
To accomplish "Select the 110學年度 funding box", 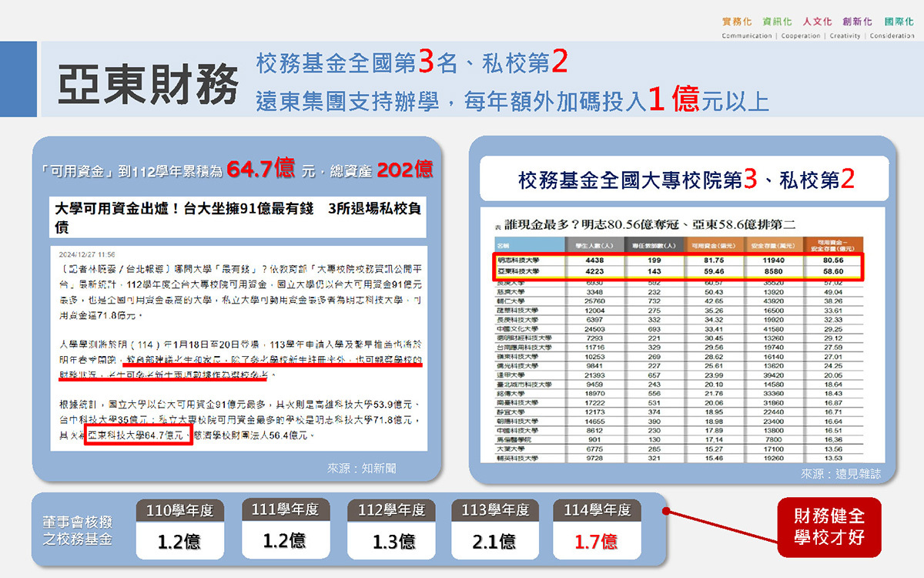I will point(179,529).
